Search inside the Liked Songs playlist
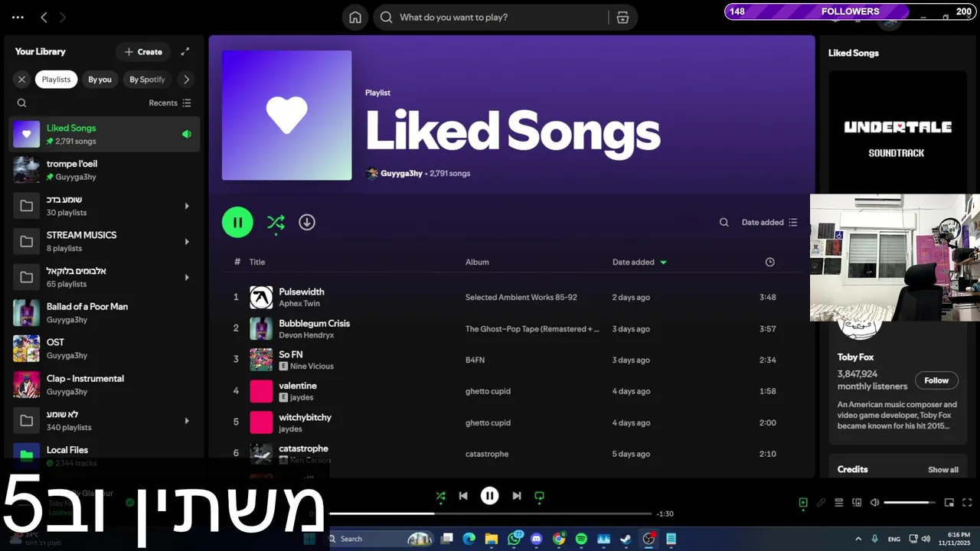 (x=724, y=222)
